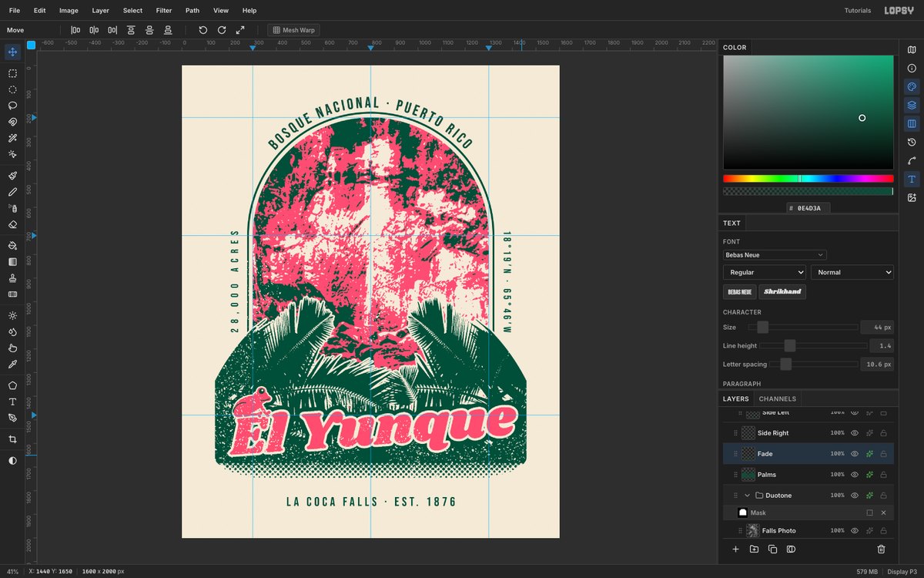The width and height of the screenshot is (924, 578).
Task: Adjust the hue spectrum slider
Action: pyautogui.click(x=808, y=178)
